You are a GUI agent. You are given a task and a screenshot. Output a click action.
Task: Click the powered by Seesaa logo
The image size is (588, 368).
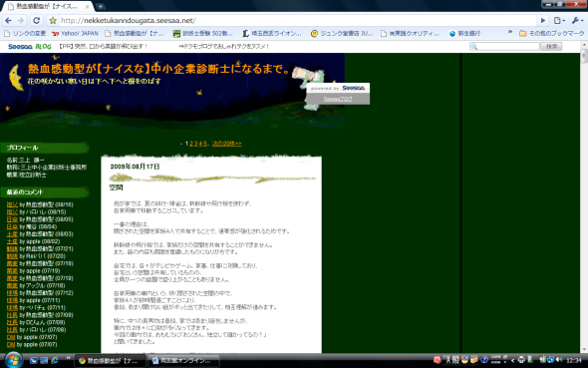point(353,88)
